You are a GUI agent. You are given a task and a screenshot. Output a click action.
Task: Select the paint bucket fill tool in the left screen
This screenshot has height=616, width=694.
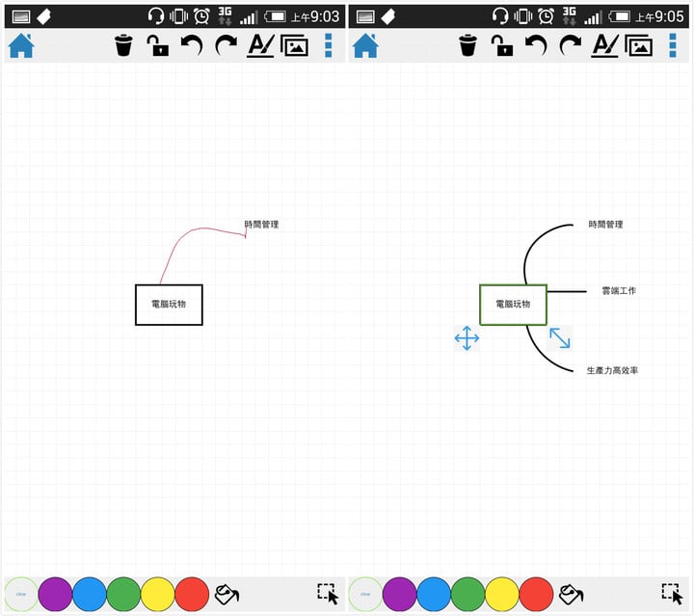click(227, 594)
